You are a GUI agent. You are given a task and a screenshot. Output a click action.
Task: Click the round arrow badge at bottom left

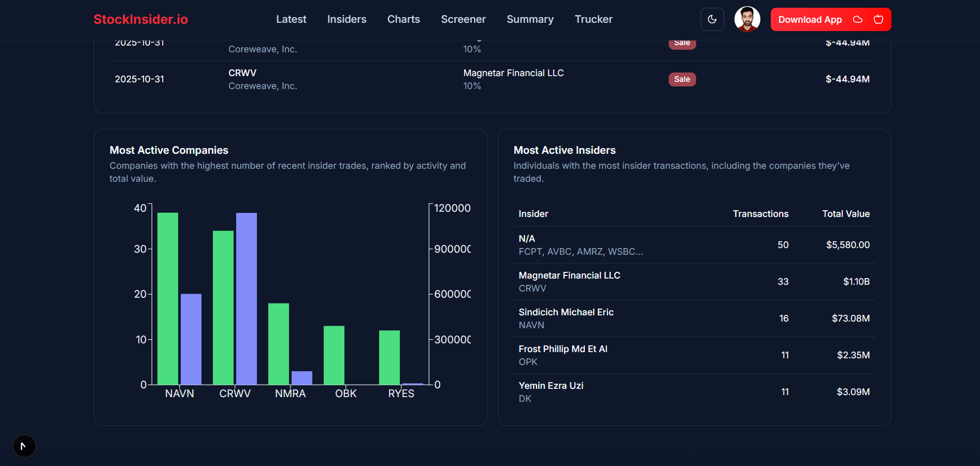tap(24, 446)
